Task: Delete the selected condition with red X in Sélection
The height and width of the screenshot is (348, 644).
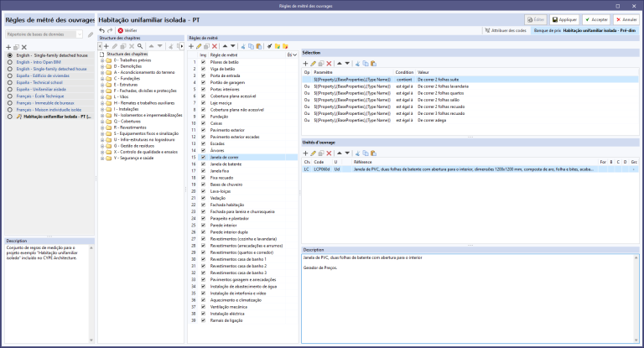Action: click(x=329, y=64)
